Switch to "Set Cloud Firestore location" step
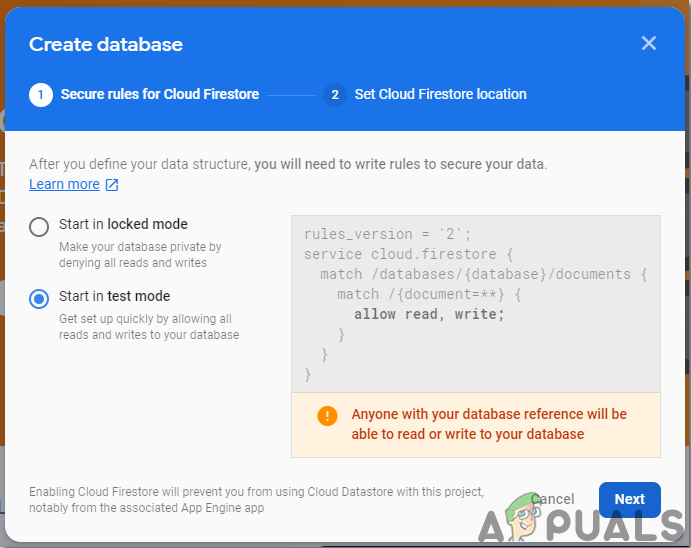Screen dimensions: 691x548 click(x=440, y=95)
